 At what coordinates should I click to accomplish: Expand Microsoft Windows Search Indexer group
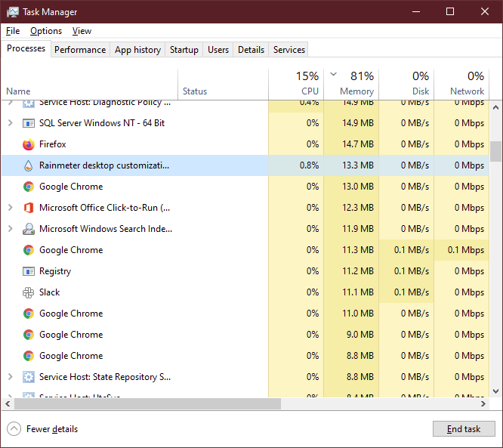11,229
